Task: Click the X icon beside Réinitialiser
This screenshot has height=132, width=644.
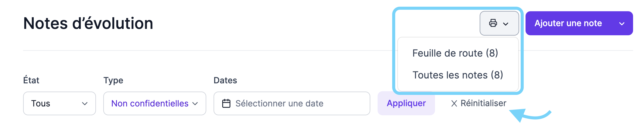Action: pos(454,104)
